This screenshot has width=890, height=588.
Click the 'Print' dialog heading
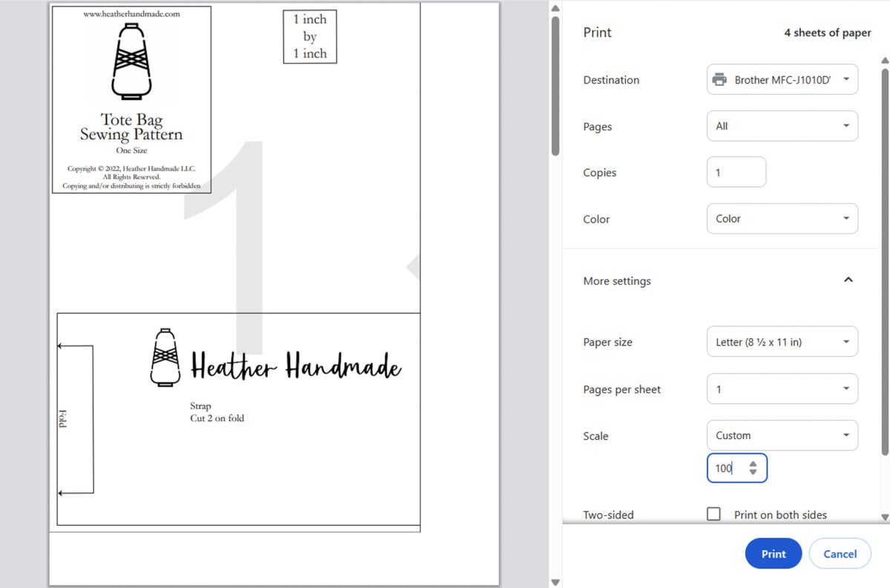[x=598, y=33]
